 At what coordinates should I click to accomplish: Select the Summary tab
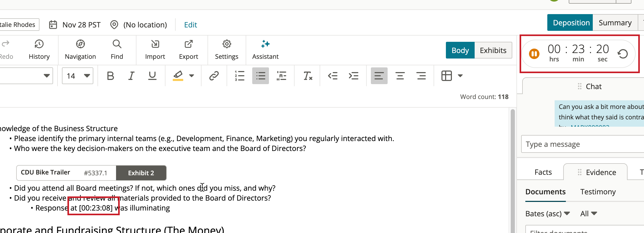point(615,23)
